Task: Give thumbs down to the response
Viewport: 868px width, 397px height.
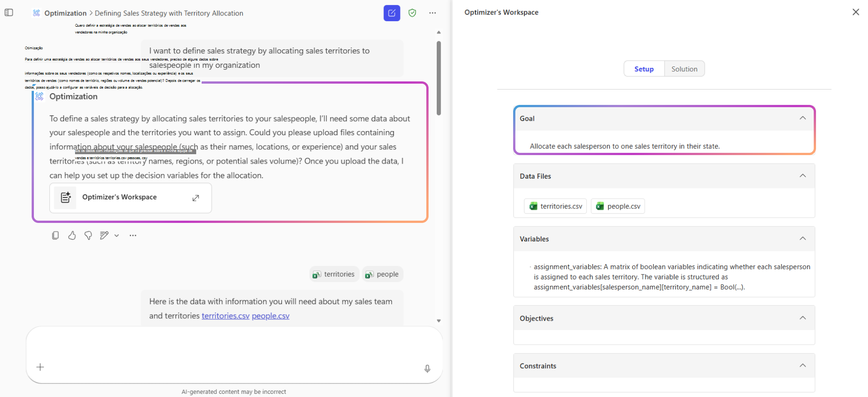Action: pyautogui.click(x=88, y=236)
